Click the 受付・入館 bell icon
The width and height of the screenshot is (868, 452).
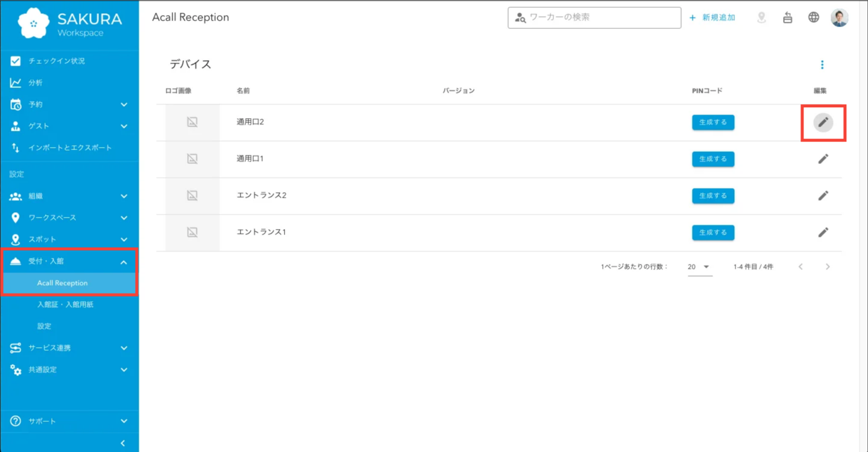16,262
